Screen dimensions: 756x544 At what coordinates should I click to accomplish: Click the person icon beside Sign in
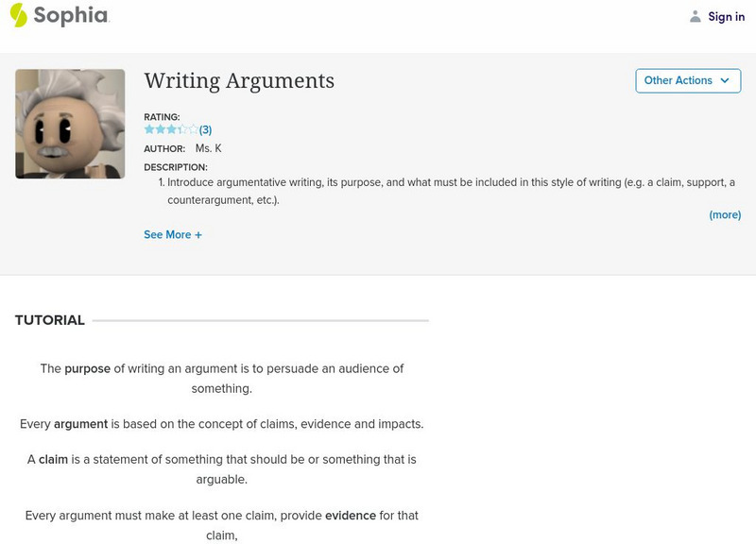(696, 17)
